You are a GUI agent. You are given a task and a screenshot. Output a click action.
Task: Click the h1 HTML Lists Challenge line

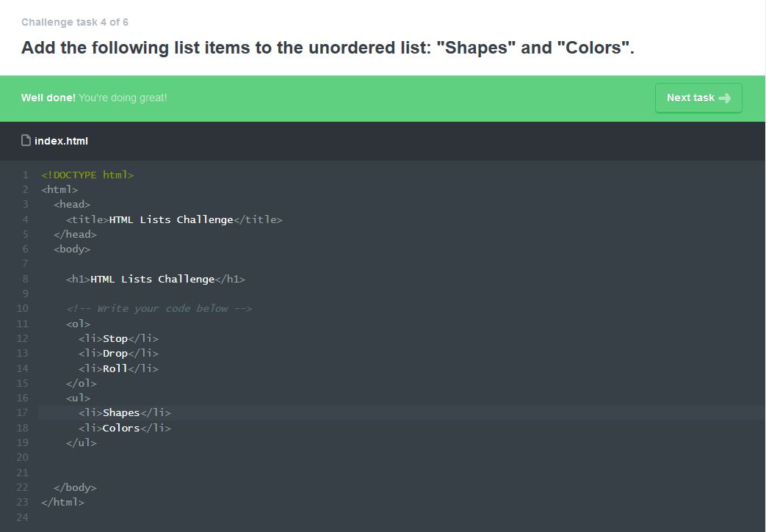point(155,279)
